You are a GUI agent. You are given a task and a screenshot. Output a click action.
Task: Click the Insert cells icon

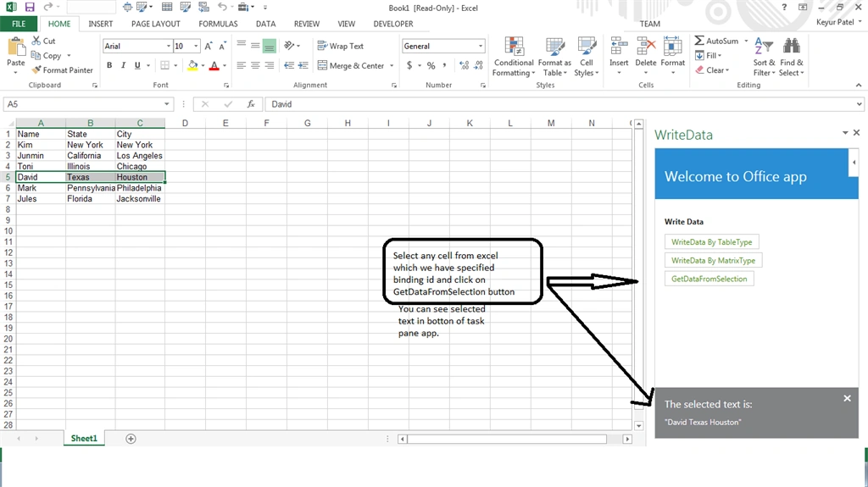pos(619,47)
